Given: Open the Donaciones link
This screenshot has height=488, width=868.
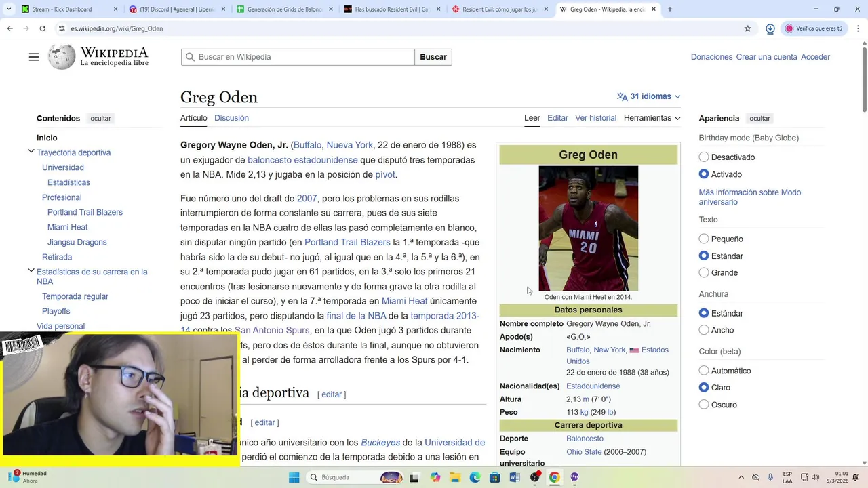Looking at the screenshot, I should coord(711,57).
